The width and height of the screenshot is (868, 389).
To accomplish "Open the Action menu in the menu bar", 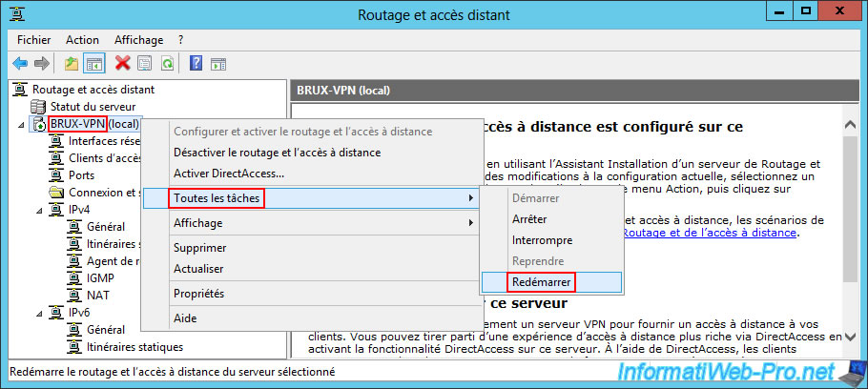I will pos(82,40).
